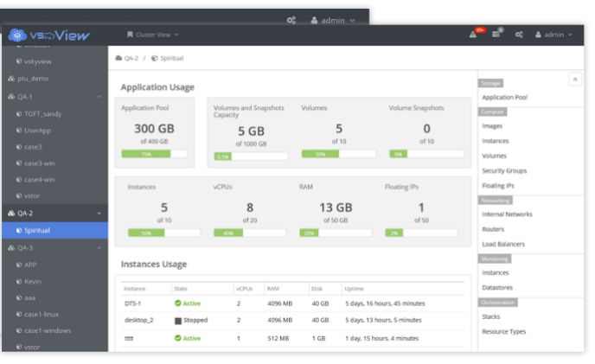The image size is (595, 364).
Task: Open Application Pool in right menu
Action: (x=505, y=97)
